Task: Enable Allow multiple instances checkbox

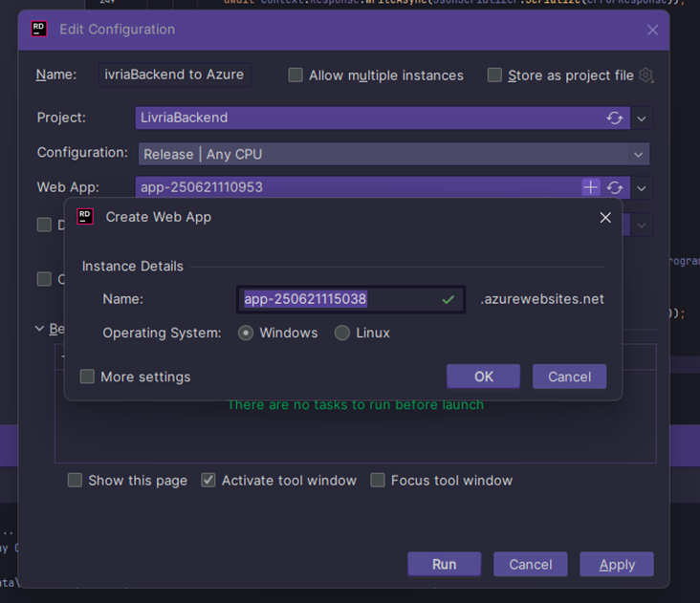Action: (x=295, y=75)
